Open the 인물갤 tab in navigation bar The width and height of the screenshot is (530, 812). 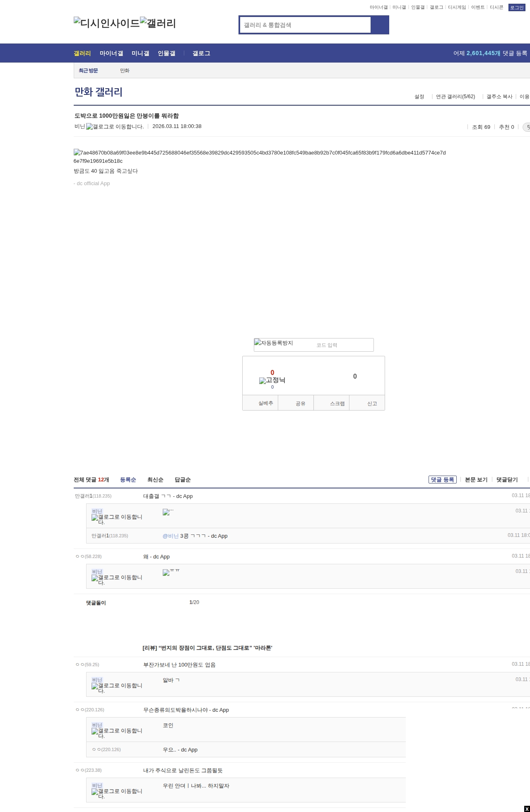pyautogui.click(x=166, y=53)
